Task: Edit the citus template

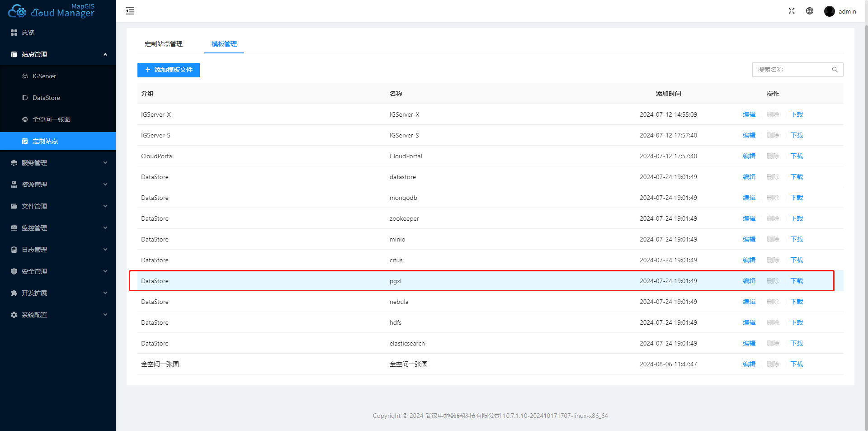Action: pos(749,260)
